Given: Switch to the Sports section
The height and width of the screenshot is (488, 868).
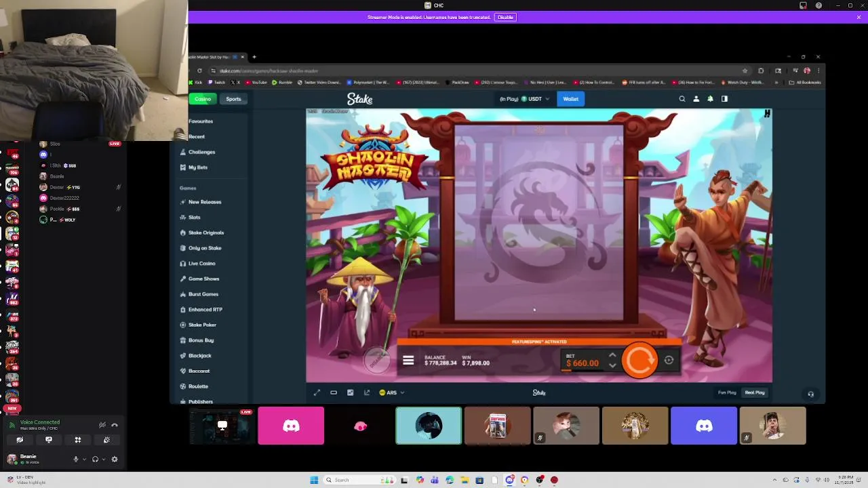Looking at the screenshot, I should point(233,99).
